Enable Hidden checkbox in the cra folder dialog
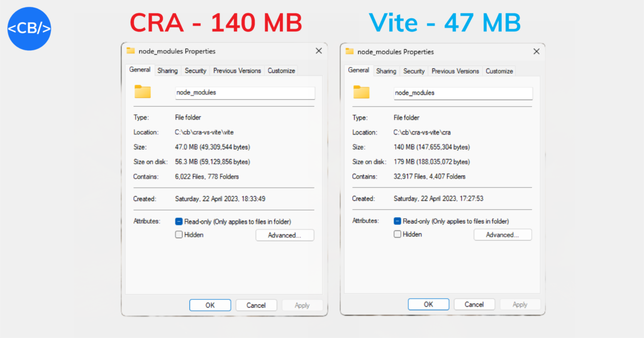The image size is (644, 338). (397, 234)
